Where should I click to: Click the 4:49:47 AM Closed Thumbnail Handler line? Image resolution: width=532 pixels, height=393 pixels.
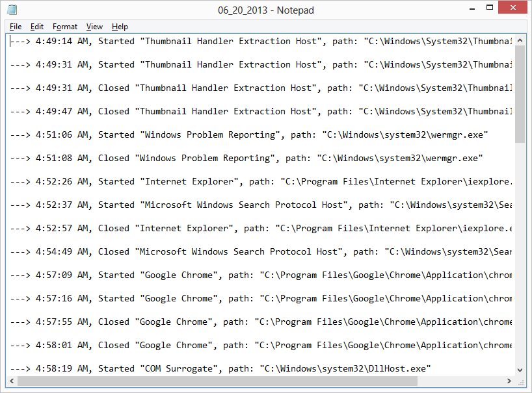(x=261, y=112)
